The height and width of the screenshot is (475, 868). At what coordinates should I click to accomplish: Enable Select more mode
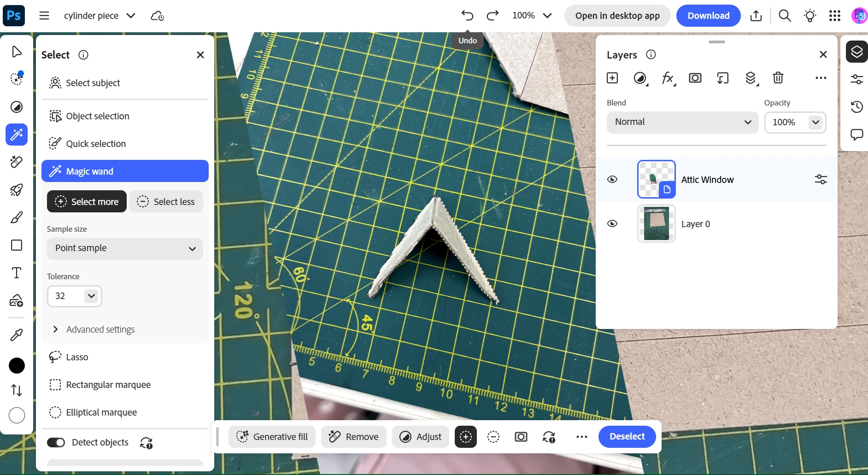pos(87,201)
